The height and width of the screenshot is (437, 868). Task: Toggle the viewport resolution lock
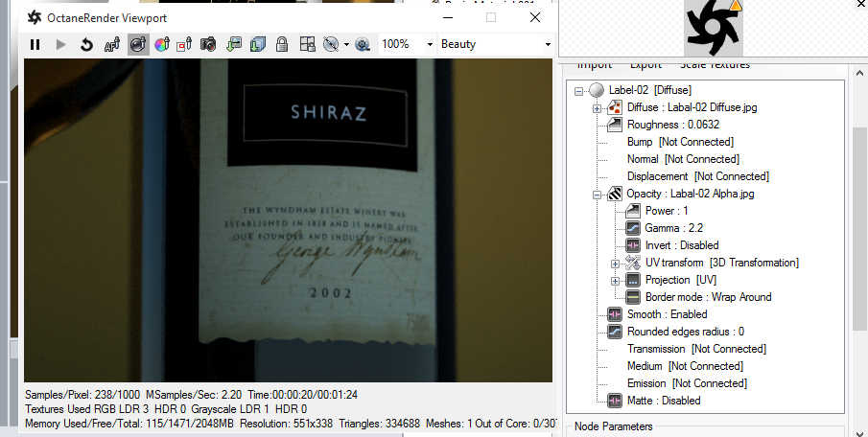(282, 44)
